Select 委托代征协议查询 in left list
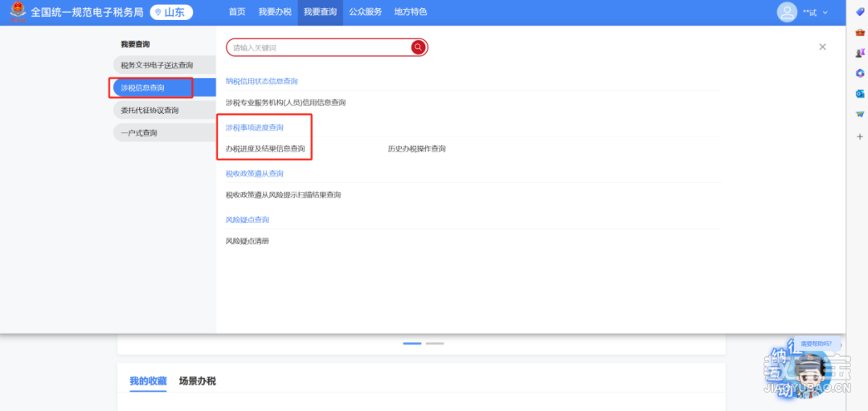868x411 pixels. (x=165, y=110)
